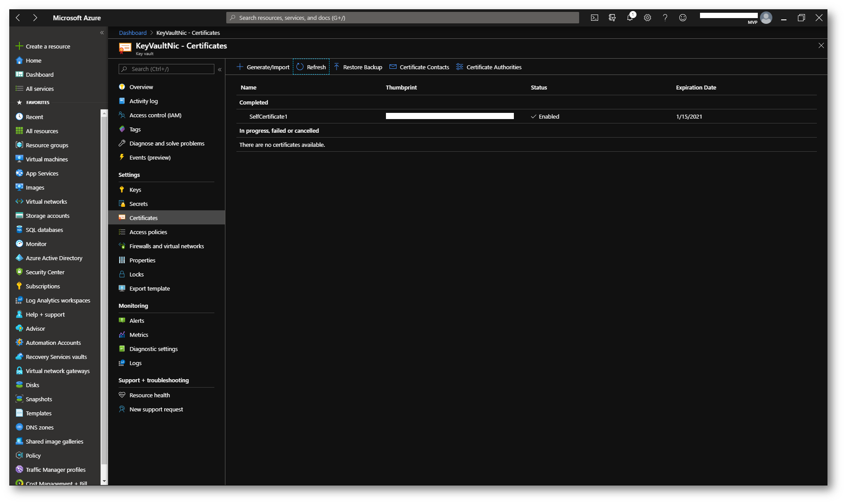Viewport: 846px width, 504px height.
Task: Click the Virtual machines icon
Action: coord(19,159)
